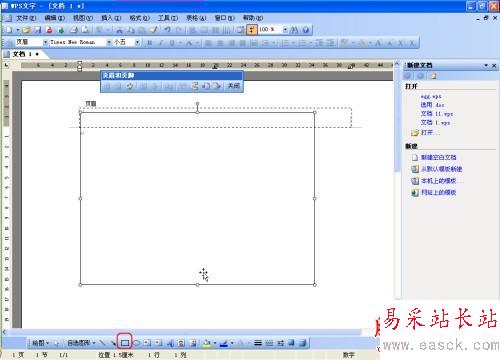Click the red PDF export icon
The height and width of the screenshot is (360, 500).
[49, 30]
